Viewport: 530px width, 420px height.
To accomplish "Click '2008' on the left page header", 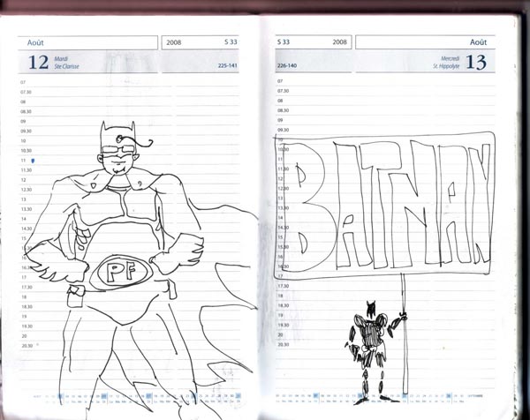I will point(174,42).
